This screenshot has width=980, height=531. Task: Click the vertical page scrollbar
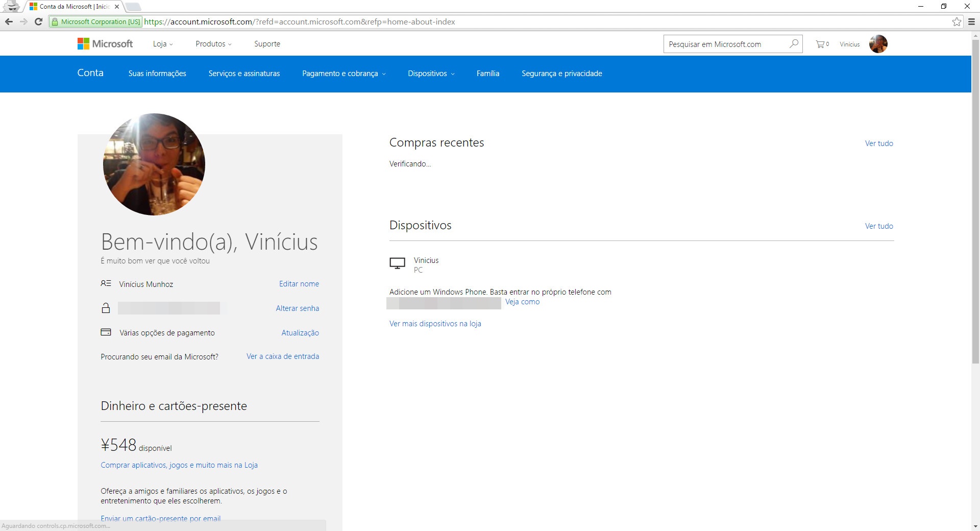[975, 202]
